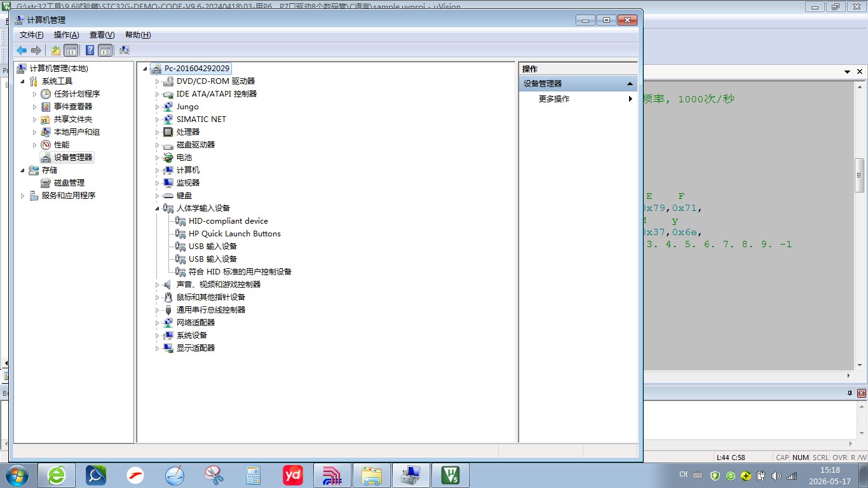Expand the IDE ATA/ATAPI 控制器 node

tap(158, 94)
